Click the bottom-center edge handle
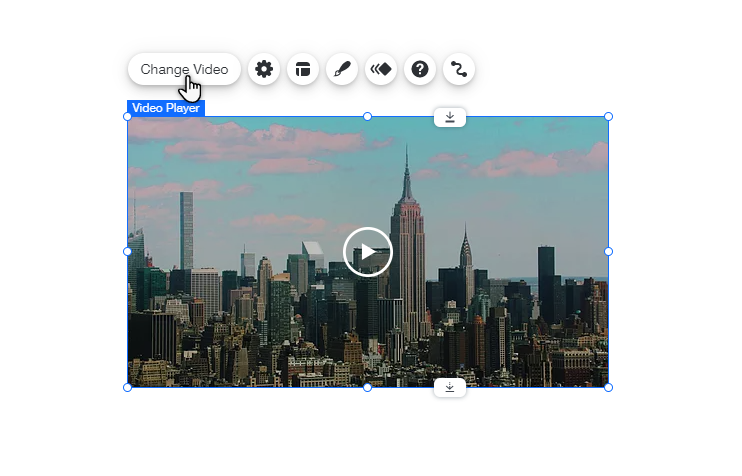Image resolution: width=742 pixels, height=476 pixels. (367, 388)
